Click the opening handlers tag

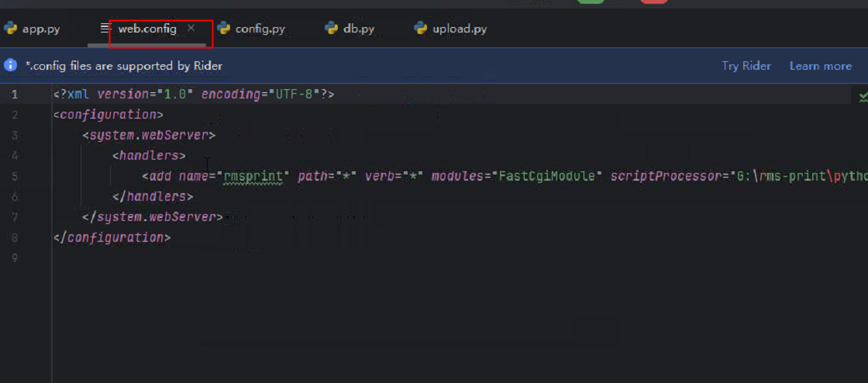point(149,156)
